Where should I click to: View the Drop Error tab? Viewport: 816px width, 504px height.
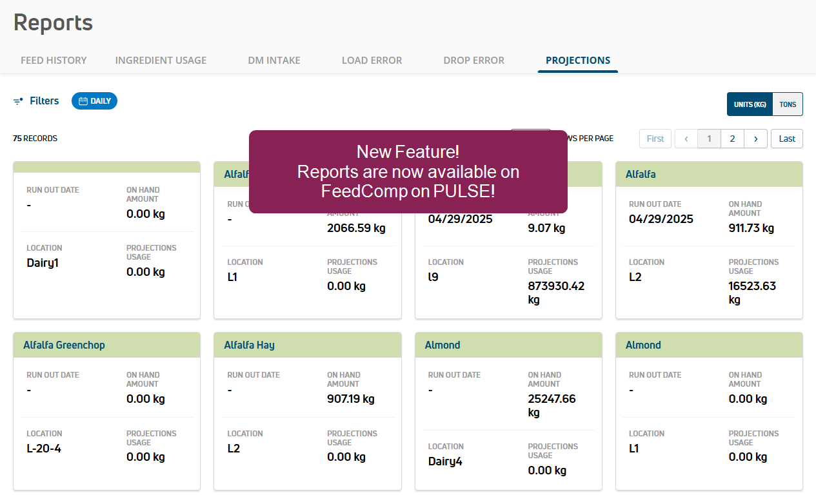point(473,61)
